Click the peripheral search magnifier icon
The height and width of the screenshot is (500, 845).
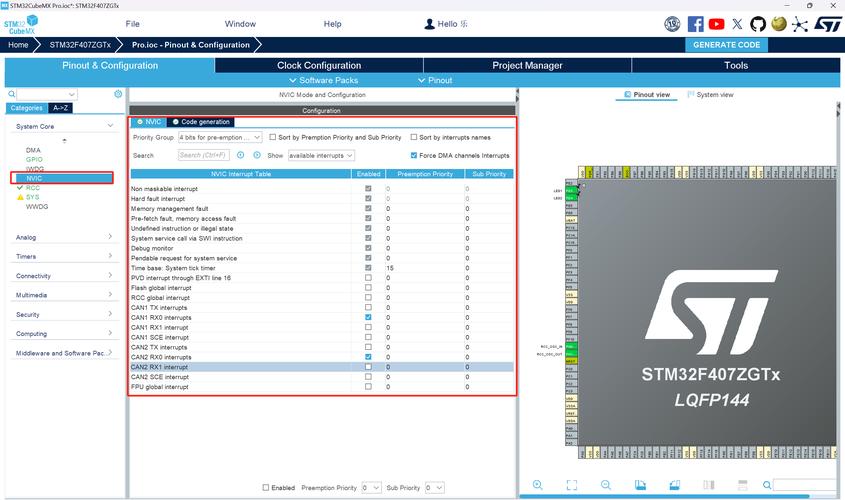tap(11, 94)
